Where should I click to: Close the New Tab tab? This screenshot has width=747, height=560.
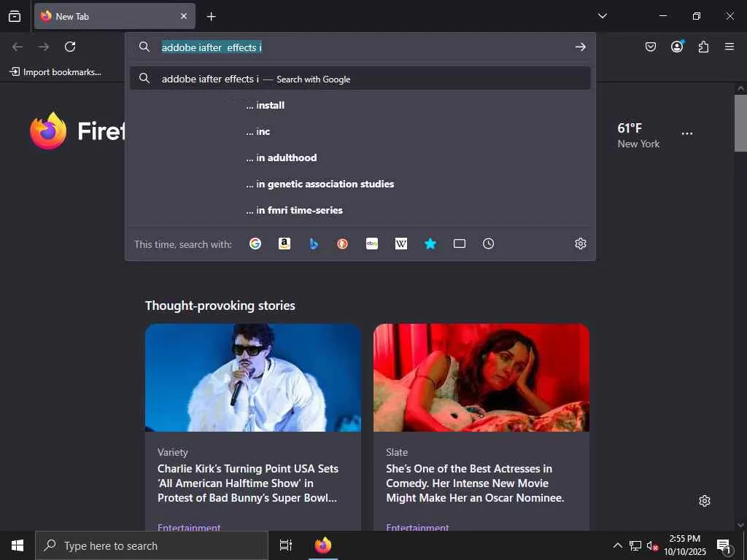184,16
